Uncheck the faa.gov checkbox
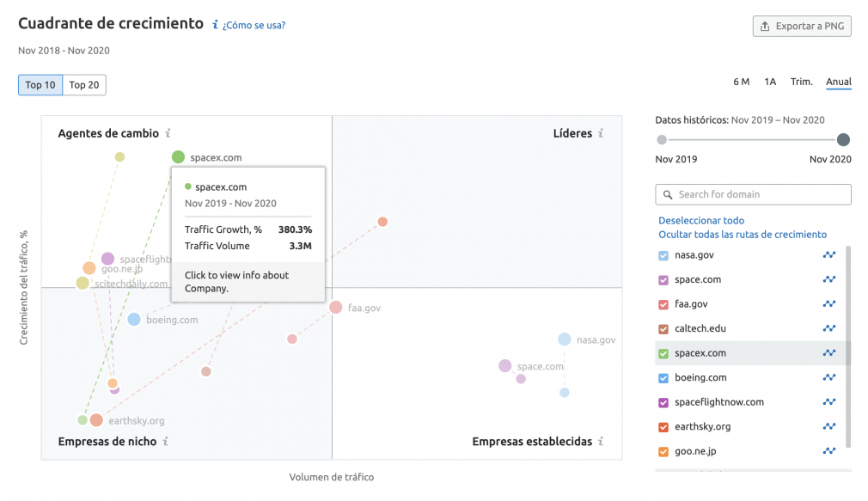Screen dimensions: 868x501 pyautogui.click(x=663, y=304)
